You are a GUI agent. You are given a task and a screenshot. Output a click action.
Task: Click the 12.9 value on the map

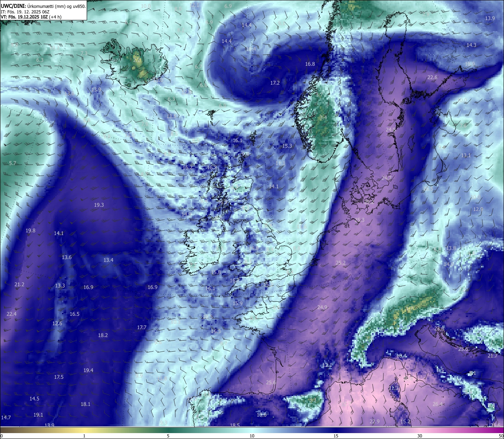pyautogui.click(x=478, y=209)
